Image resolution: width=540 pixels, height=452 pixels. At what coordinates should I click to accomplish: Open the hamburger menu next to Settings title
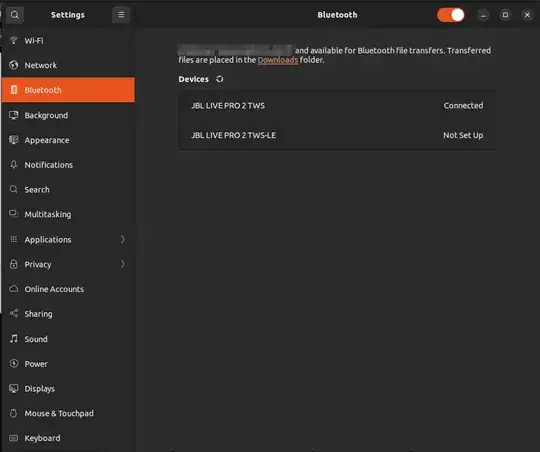pos(121,15)
